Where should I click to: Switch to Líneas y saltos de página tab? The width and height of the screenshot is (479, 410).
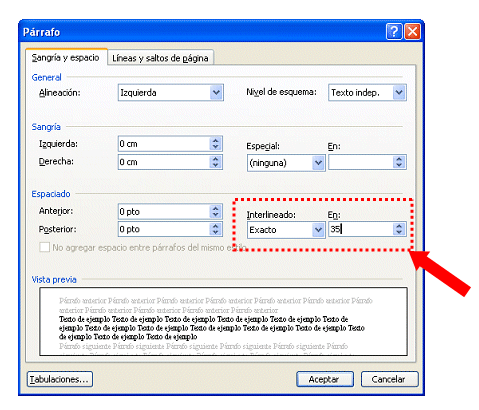[160, 58]
